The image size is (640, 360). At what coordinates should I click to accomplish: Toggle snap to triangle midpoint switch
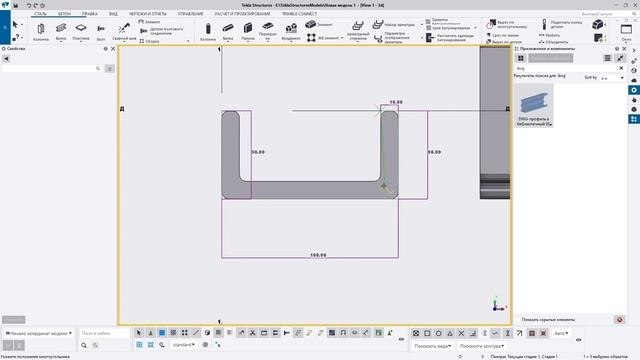(x=450, y=333)
